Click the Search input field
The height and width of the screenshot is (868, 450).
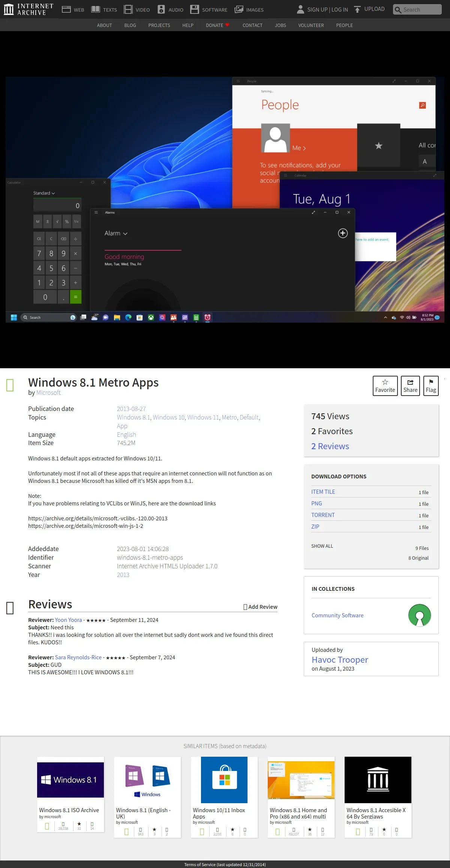tap(417, 9)
